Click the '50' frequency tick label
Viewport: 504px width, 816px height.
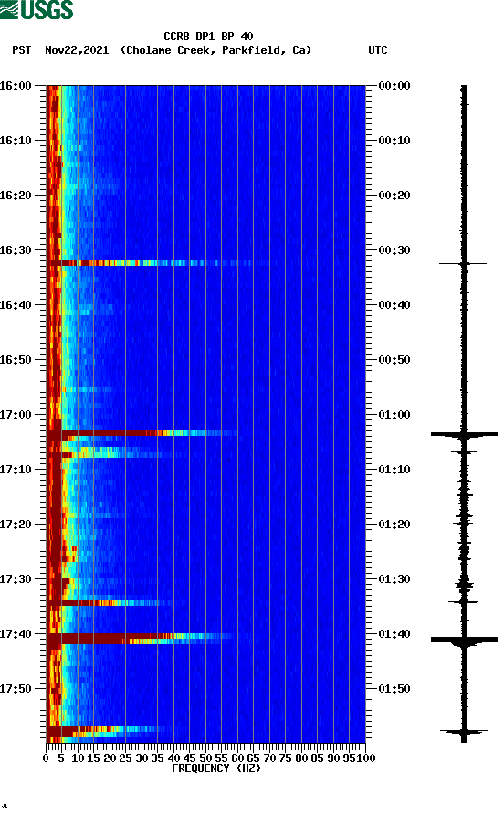tap(206, 758)
